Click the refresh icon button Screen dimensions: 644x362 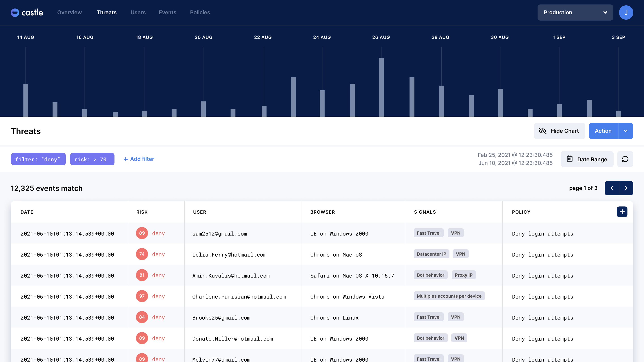[625, 159]
